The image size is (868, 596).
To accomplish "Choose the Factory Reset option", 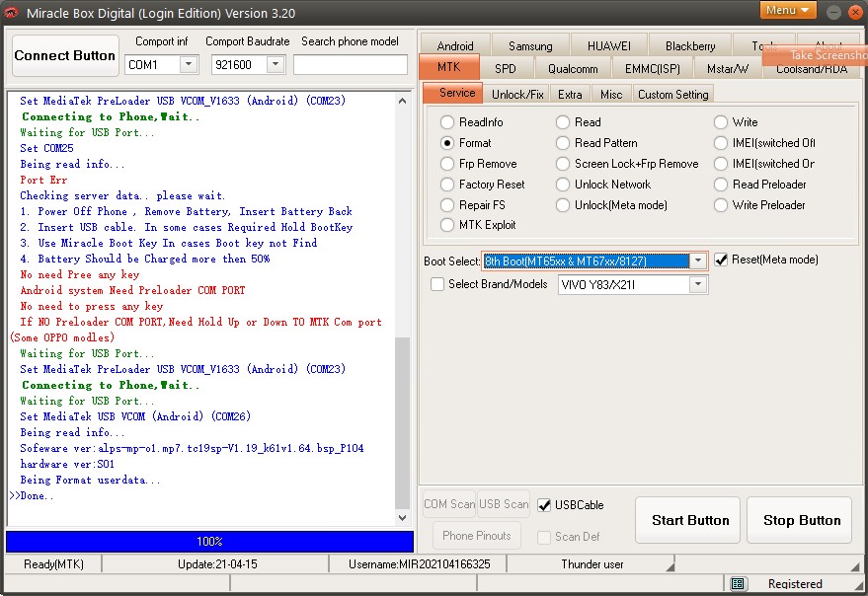I will (x=447, y=185).
